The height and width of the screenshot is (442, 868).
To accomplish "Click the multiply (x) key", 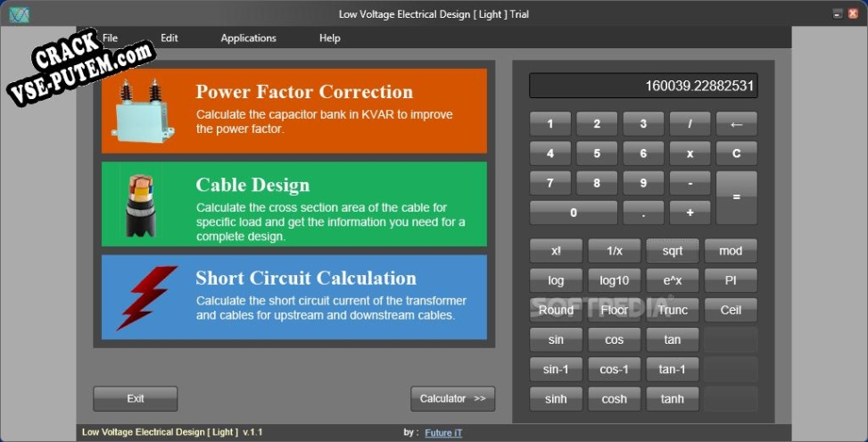I will 690,154.
